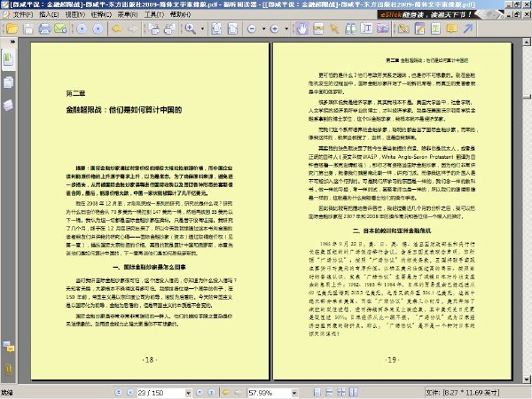Open the 视图(V) menu
The width and height of the screenshot is (532, 399).
tap(75, 14)
